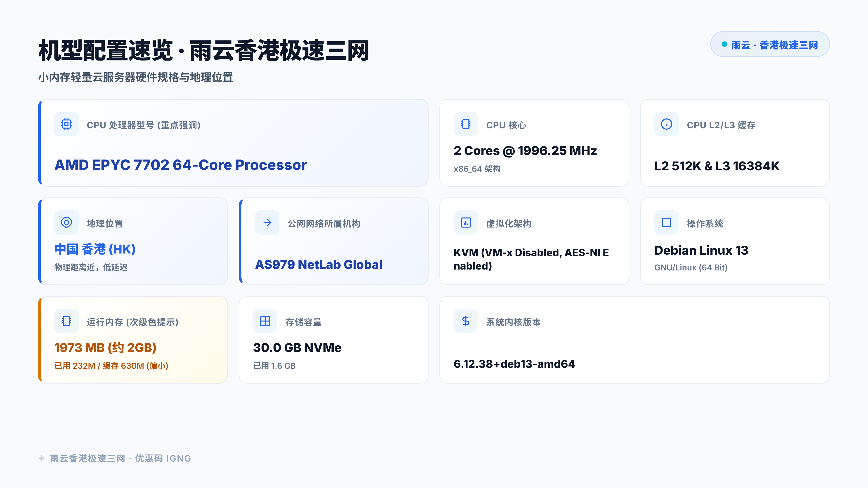Click the 小内存轻量云服务器 subtitle line
This screenshot has height=488, width=868.
[135, 77]
